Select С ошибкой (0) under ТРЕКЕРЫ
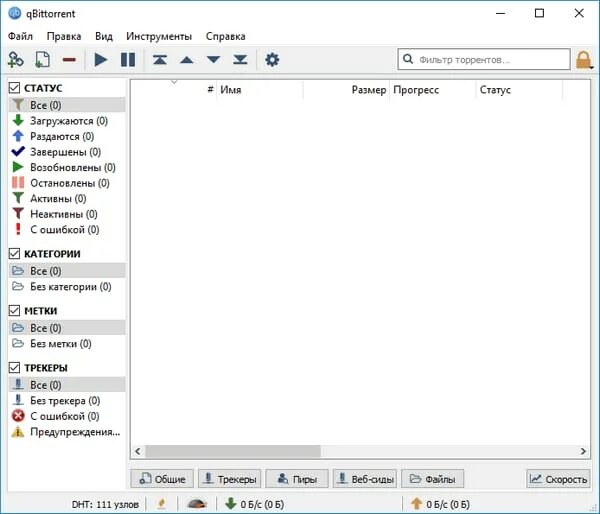 [67, 416]
